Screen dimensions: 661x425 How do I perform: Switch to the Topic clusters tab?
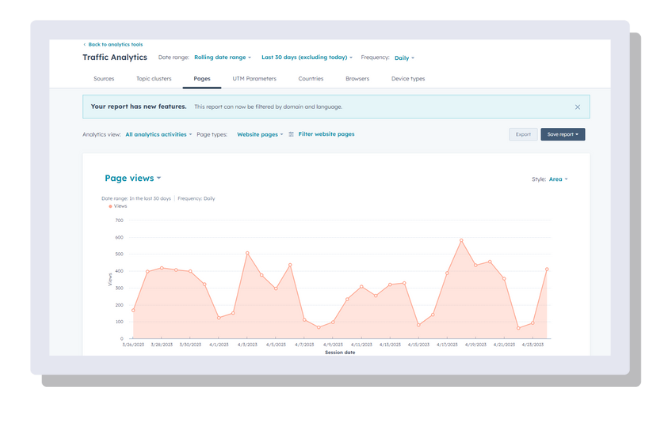click(x=154, y=78)
